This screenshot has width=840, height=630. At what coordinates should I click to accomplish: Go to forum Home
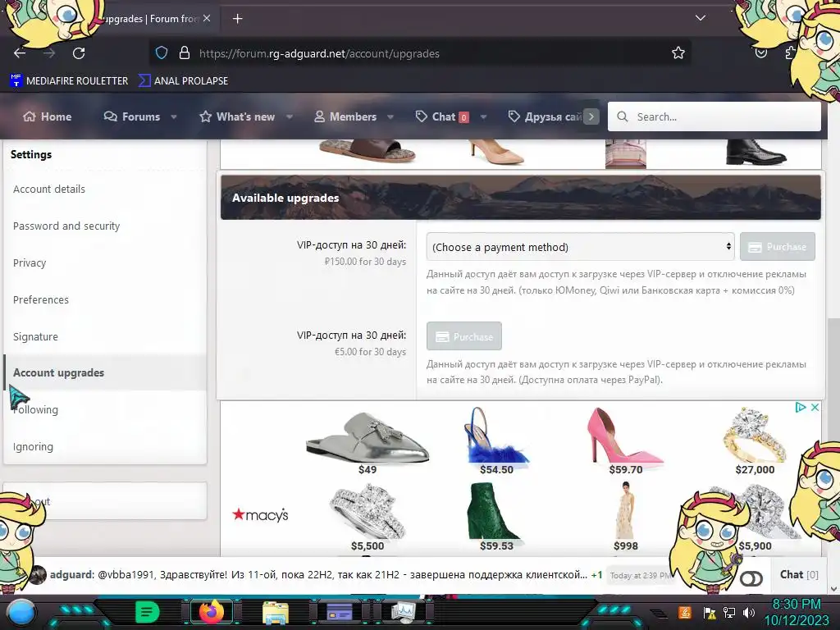(x=47, y=116)
